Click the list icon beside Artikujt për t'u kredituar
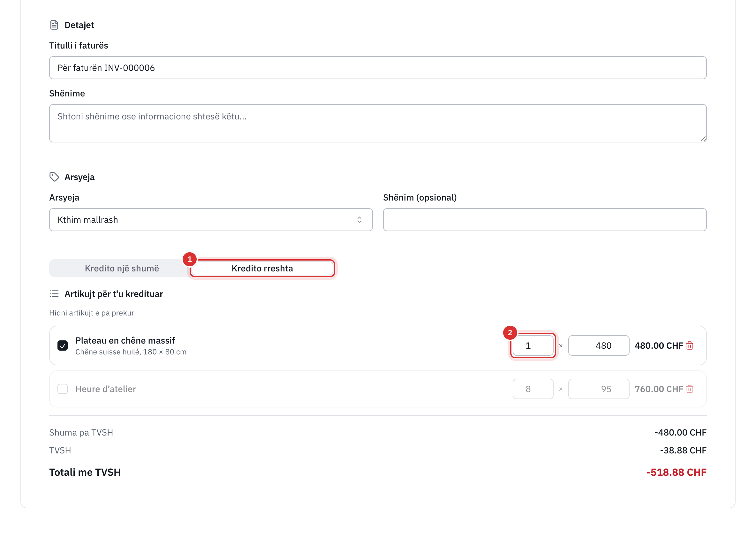The width and height of the screenshot is (756, 539). [54, 294]
